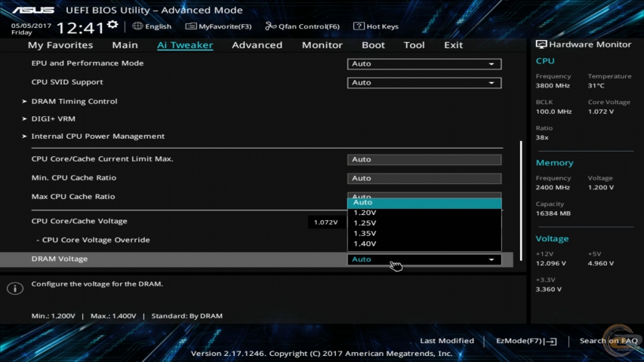
Task: Click the Min.: 1.200V hint text
Action: [x=54, y=316]
